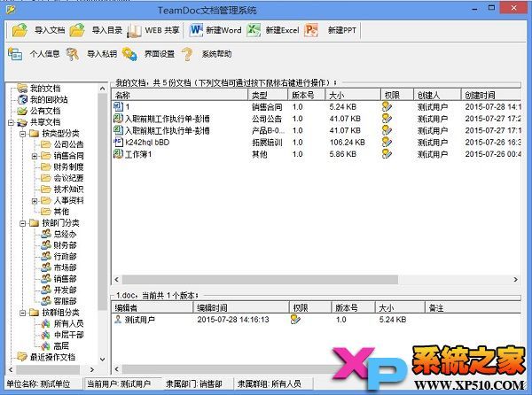Select 开发部 in department tree
The height and width of the screenshot is (395, 532).
[x=65, y=290]
